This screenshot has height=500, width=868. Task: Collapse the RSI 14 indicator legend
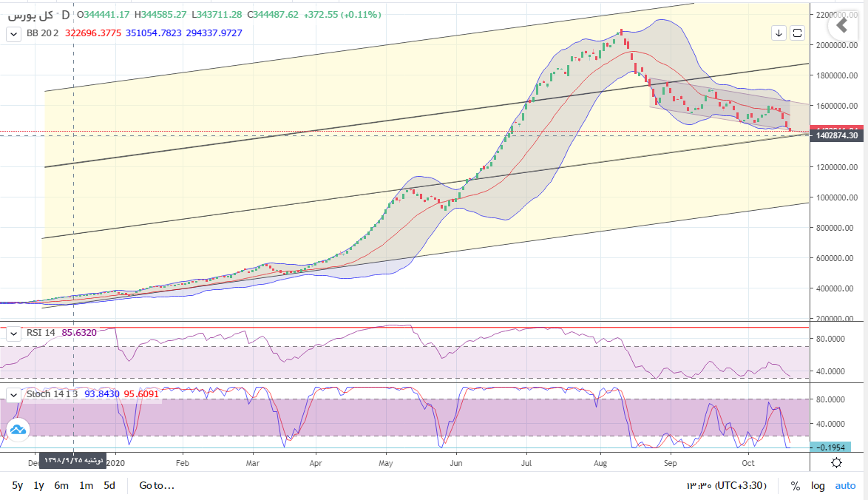pyautogui.click(x=14, y=334)
